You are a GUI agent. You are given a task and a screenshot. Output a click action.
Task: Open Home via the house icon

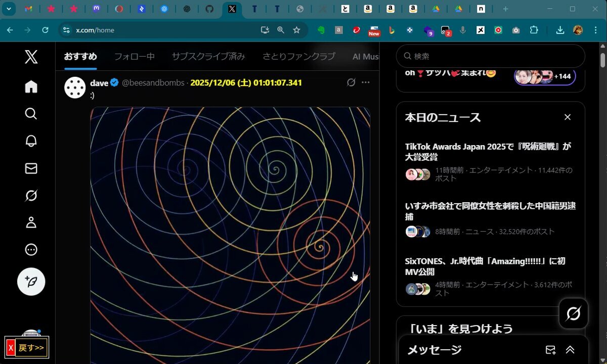[x=31, y=87]
